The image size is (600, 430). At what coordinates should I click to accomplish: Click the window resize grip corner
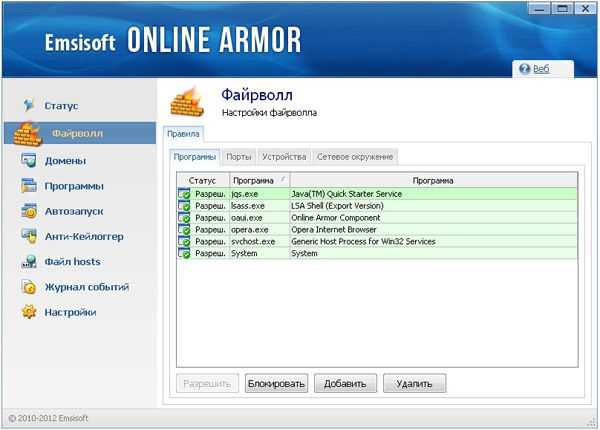[592, 422]
